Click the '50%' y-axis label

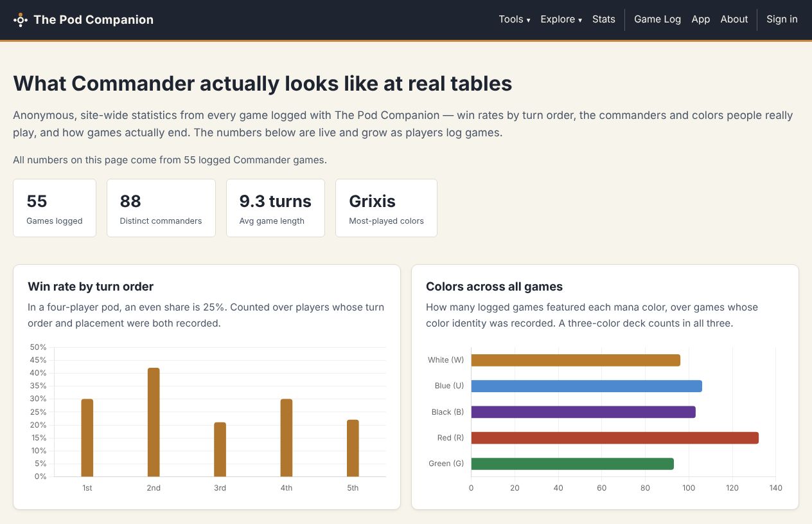click(x=38, y=347)
